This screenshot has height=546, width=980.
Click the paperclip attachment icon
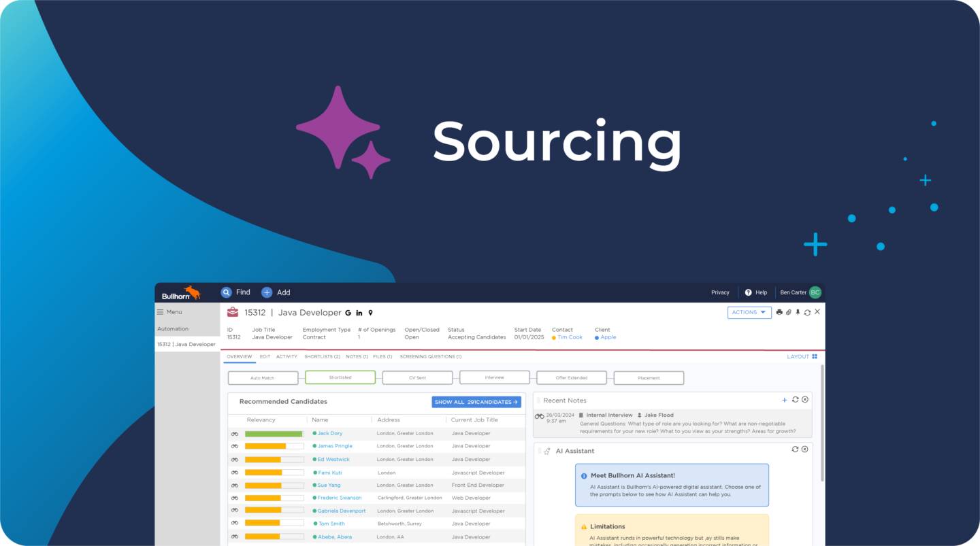[789, 312]
